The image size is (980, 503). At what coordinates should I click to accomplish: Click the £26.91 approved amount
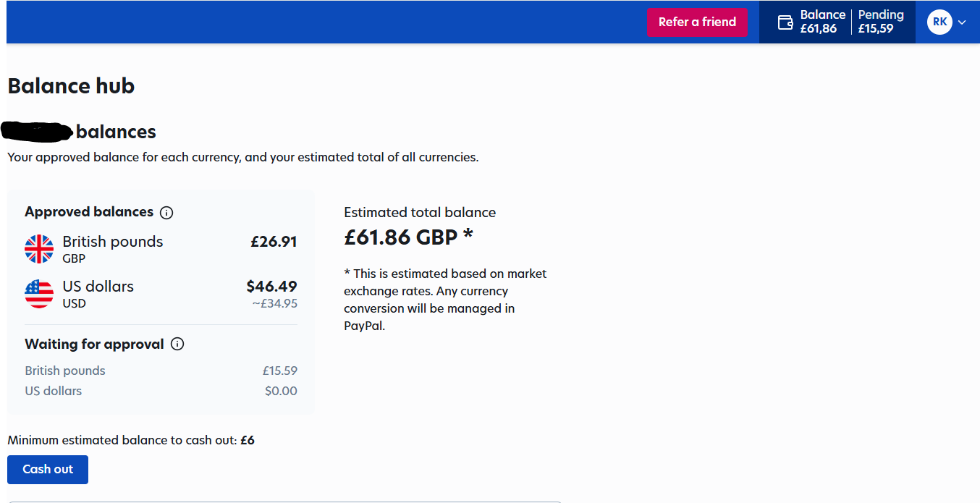coord(274,242)
